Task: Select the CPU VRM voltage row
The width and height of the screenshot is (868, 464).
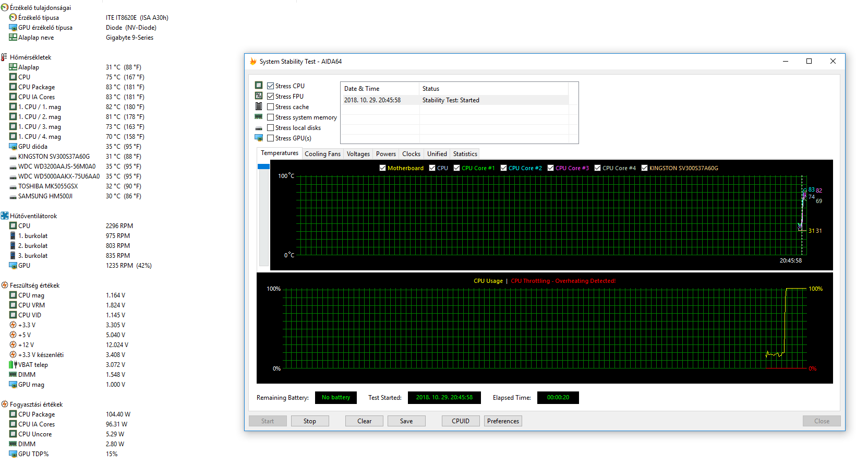Action: pos(68,305)
